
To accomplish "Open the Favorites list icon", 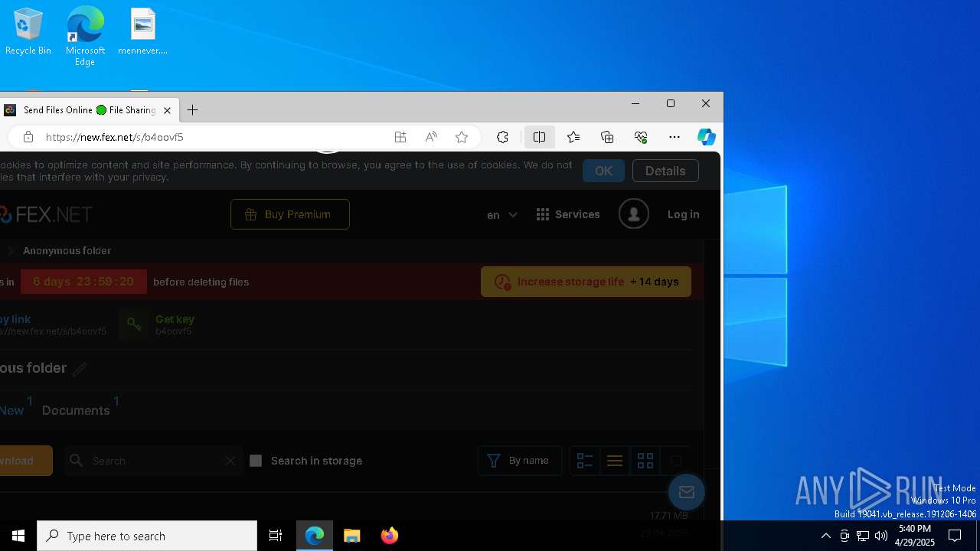I will [x=573, y=137].
